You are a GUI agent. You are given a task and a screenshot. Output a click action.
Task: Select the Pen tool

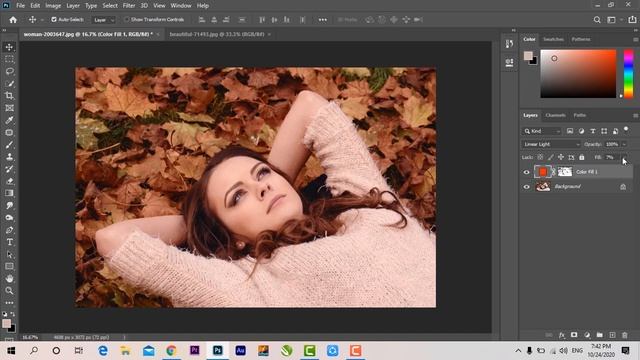(9, 230)
